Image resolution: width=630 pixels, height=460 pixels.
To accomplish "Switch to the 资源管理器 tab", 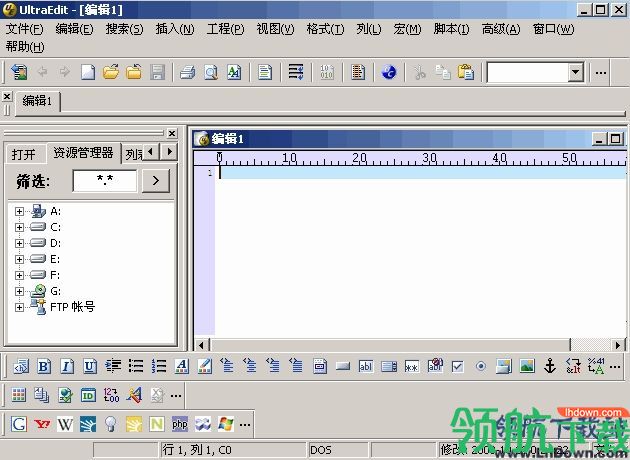I will click(x=84, y=153).
